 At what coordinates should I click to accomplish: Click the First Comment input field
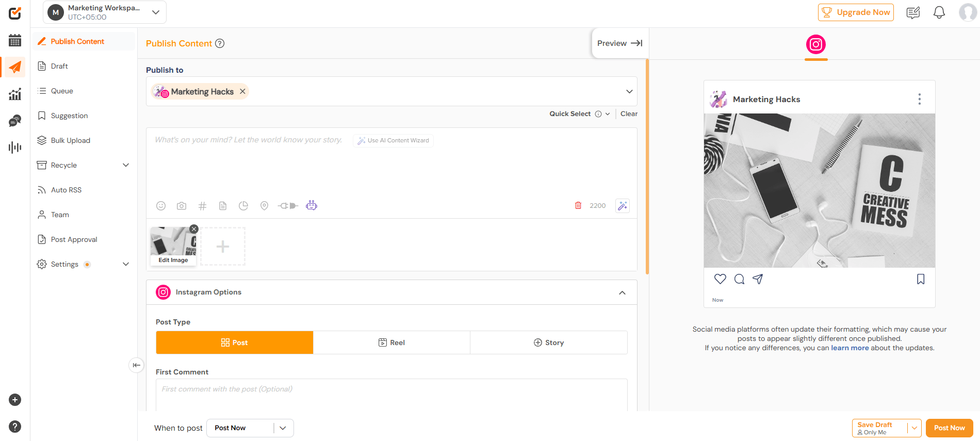coord(391,395)
